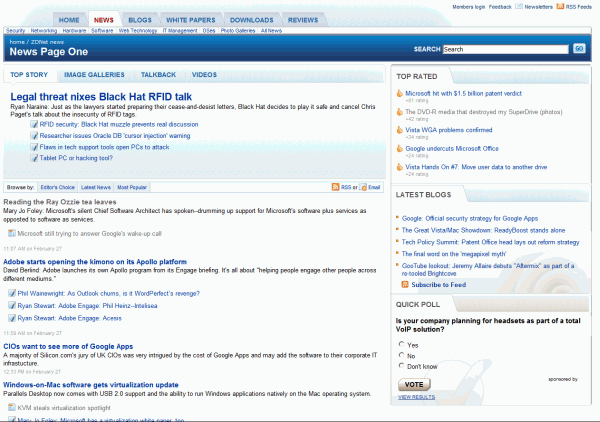Open the Web Technology subcategory link

[138, 31]
